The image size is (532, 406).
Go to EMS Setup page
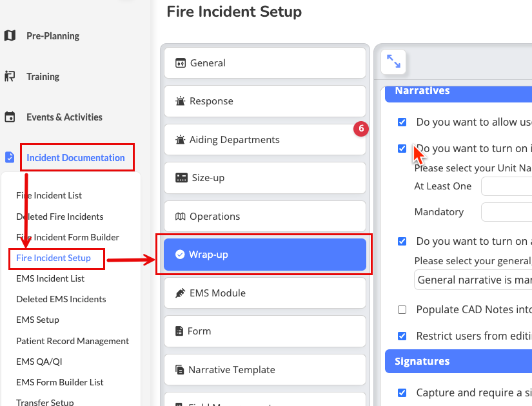tap(37, 320)
